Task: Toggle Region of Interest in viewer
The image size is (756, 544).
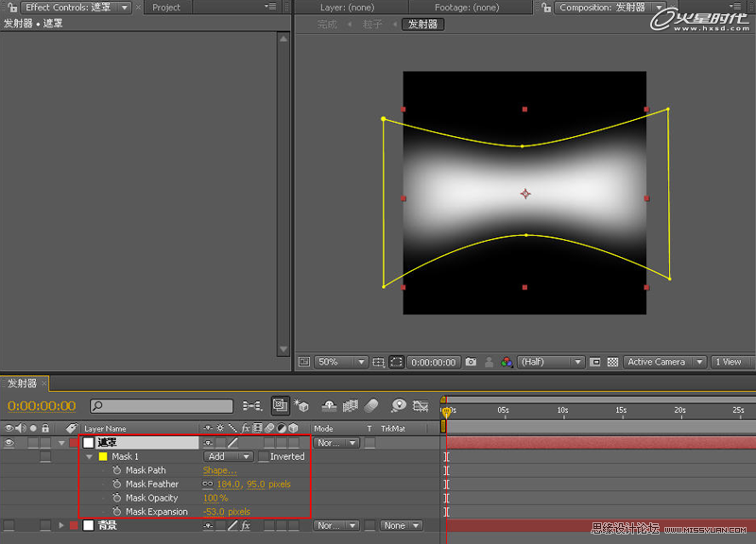Action: 595,362
